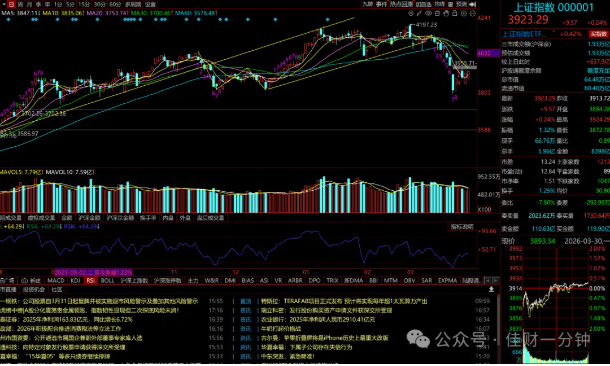Select the DMI indicator tab
610x366 pixels.
(x=230, y=280)
